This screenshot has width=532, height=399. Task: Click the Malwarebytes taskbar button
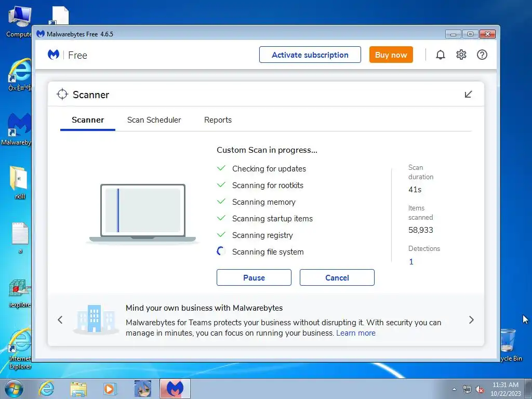pos(175,389)
